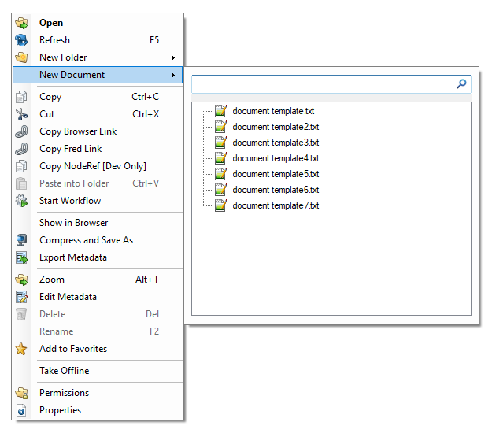Select document template3.txt in the tree
This screenshot has width=503, height=448.
pyautogui.click(x=276, y=143)
